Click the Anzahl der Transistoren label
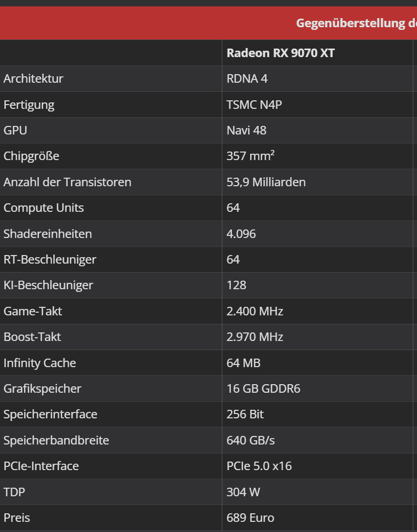 (67, 182)
